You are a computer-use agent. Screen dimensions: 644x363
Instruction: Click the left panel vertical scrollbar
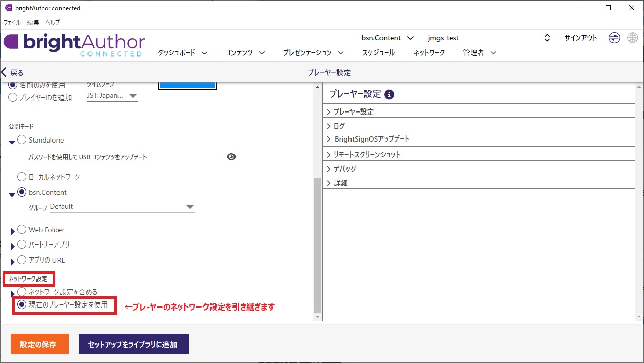pos(318,244)
